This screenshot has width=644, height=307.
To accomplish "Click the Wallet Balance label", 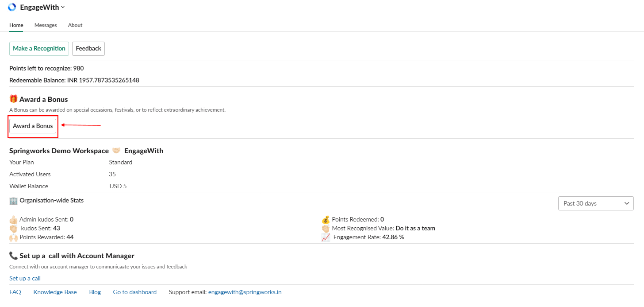I will point(29,186).
